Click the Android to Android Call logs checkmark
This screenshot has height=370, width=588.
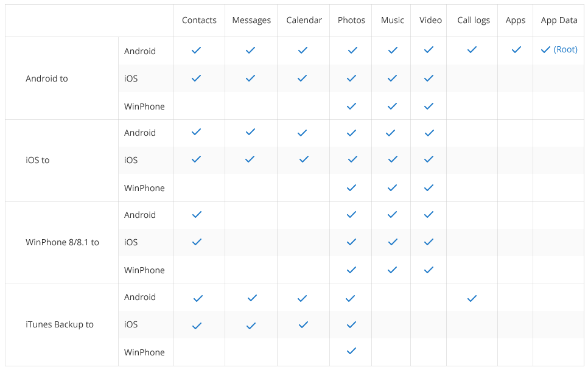click(x=472, y=50)
